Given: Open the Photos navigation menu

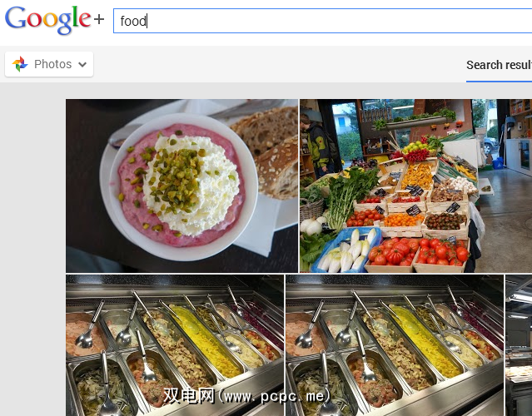Looking at the screenshot, I should pyautogui.click(x=49, y=64).
